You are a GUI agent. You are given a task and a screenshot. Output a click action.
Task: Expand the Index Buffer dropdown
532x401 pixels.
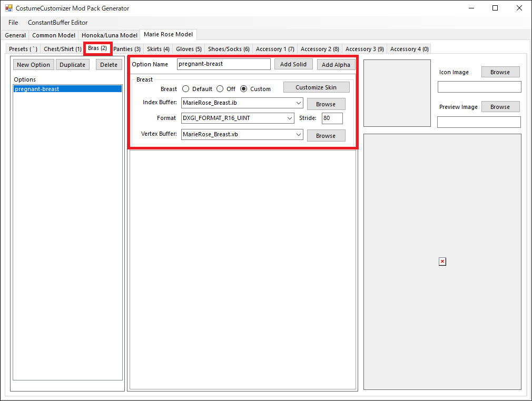[x=298, y=103]
